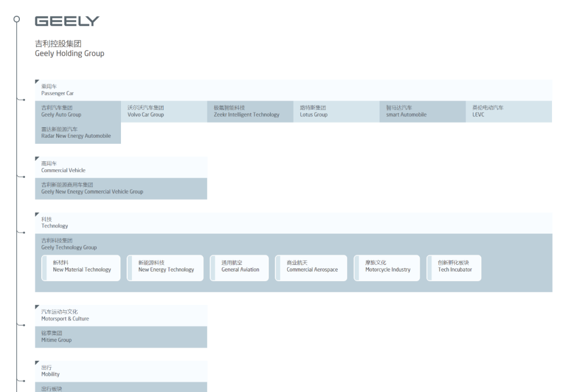The height and width of the screenshot is (392, 563).
Task: Open smart Automobile tile
Action: click(x=423, y=112)
